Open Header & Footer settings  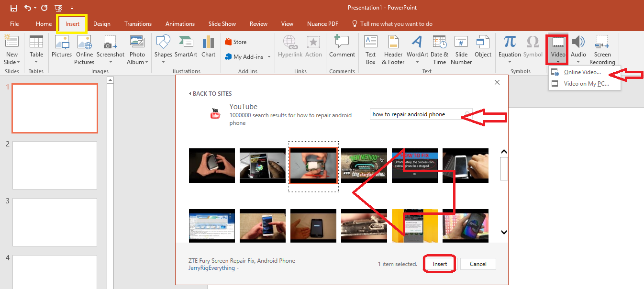click(x=393, y=50)
